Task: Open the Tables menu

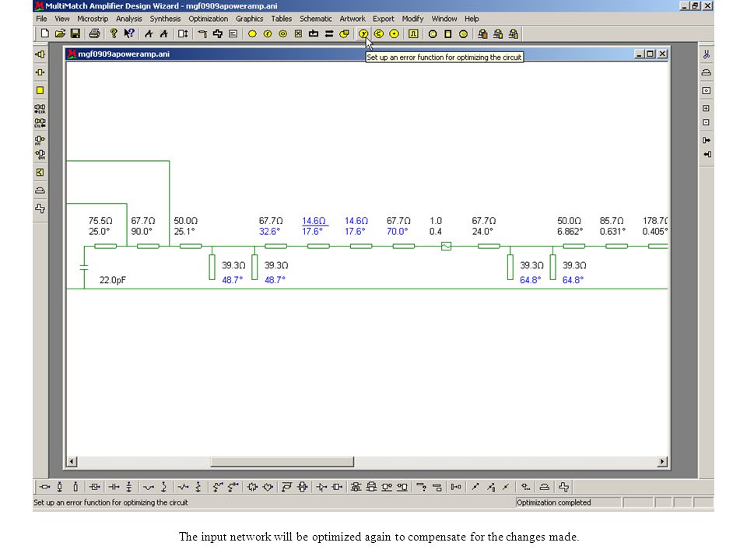Action: 281,19
